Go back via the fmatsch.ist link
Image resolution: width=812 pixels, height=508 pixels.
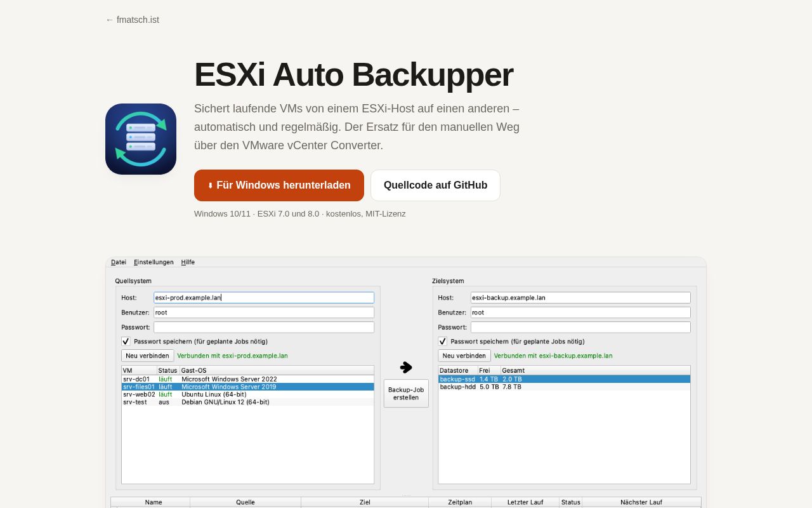pyautogui.click(x=133, y=20)
